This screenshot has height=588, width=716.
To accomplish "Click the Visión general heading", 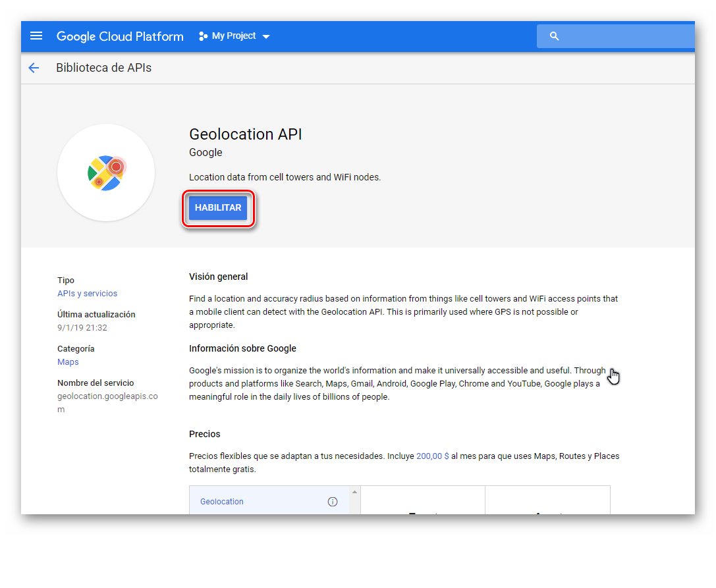I will (218, 277).
